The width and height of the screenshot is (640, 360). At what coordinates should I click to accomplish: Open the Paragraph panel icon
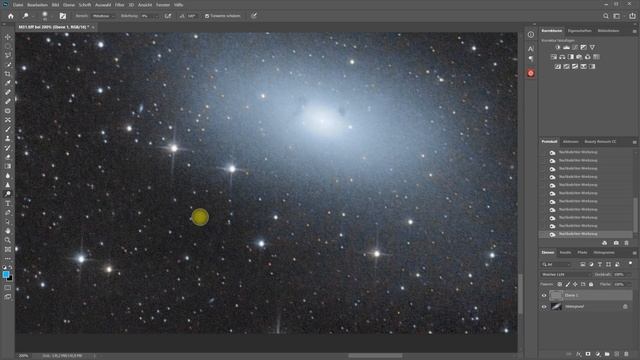coord(531,59)
